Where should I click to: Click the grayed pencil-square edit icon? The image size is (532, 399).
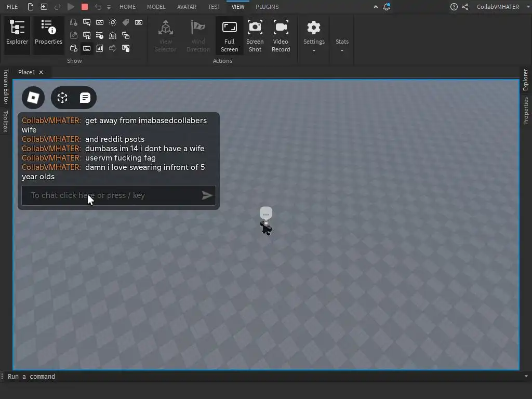point(74,35)
